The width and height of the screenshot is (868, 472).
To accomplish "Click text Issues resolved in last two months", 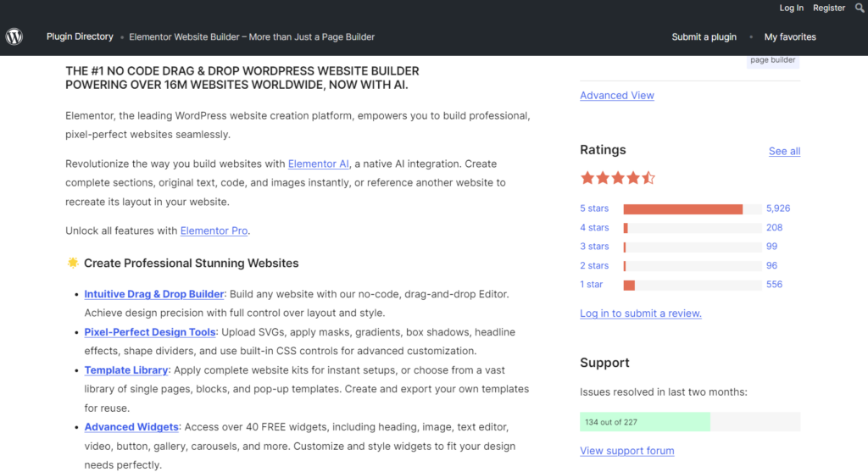I will (663, 391).
